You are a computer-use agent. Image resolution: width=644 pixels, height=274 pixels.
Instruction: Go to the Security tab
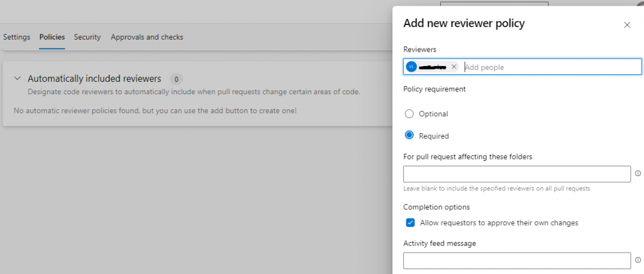87,37
